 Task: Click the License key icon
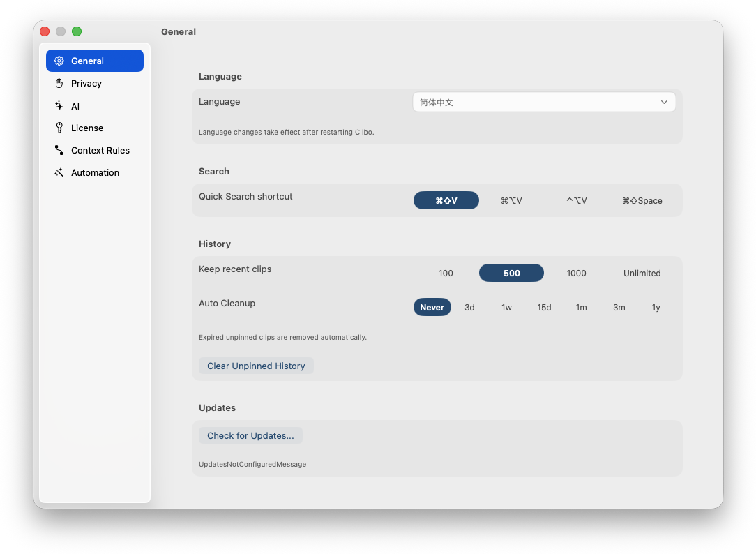tap(59, 128)
